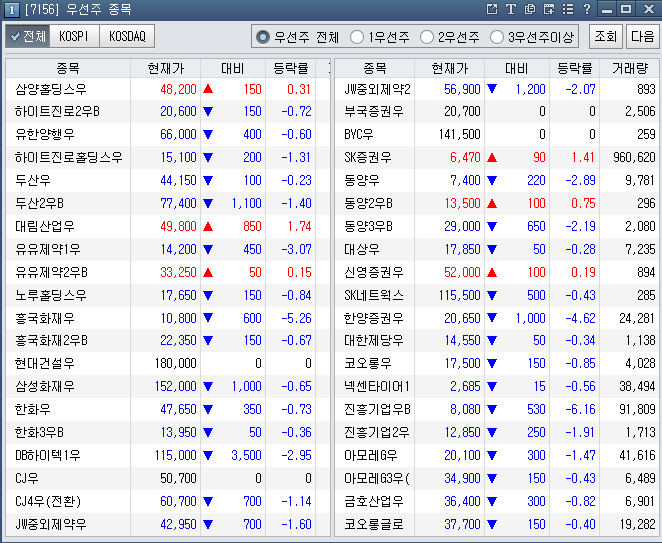662x543 pixels.
Task: Select the 하이트진로2우B stock
Action: pyautogui.click(x=57, y=111)
